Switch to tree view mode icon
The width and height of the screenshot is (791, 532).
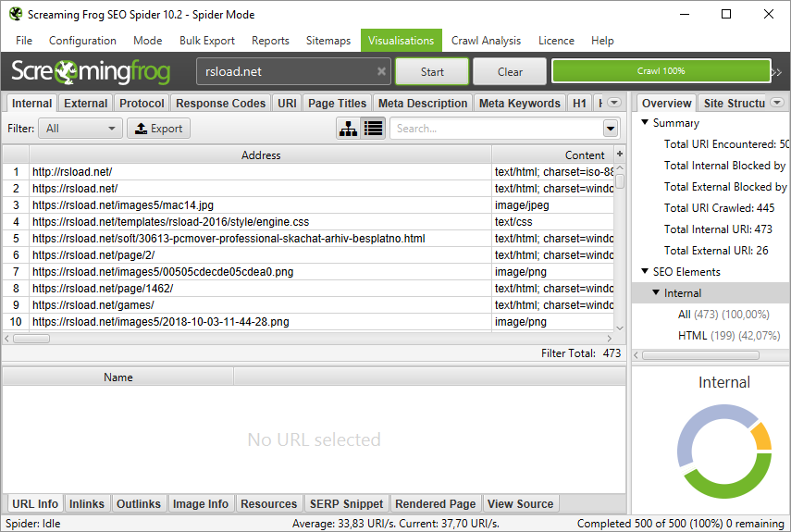pos(349,129)
